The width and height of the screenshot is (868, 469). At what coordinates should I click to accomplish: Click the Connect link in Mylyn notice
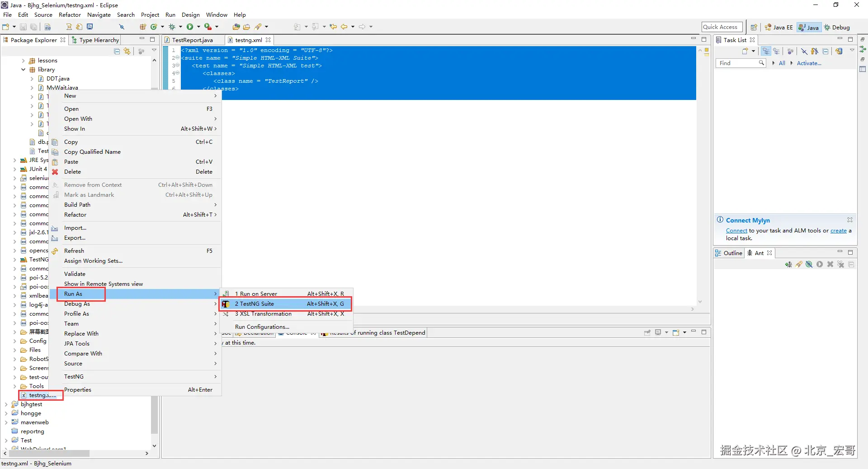[736, 231]
